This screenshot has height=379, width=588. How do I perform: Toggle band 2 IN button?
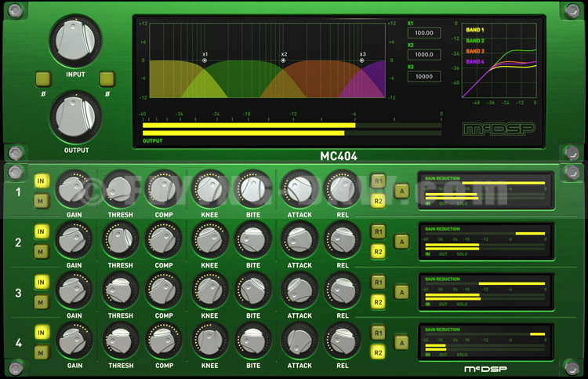pos(42,231)
